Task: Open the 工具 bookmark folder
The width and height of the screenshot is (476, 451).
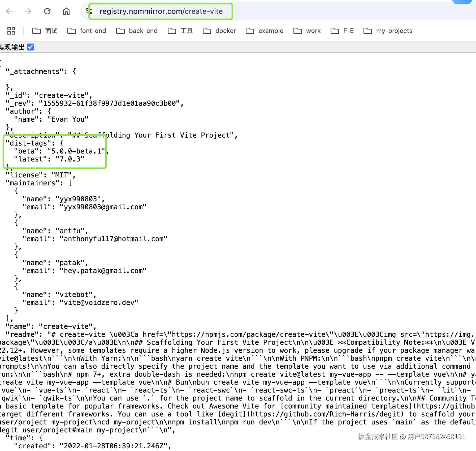Action: point(180,31)
